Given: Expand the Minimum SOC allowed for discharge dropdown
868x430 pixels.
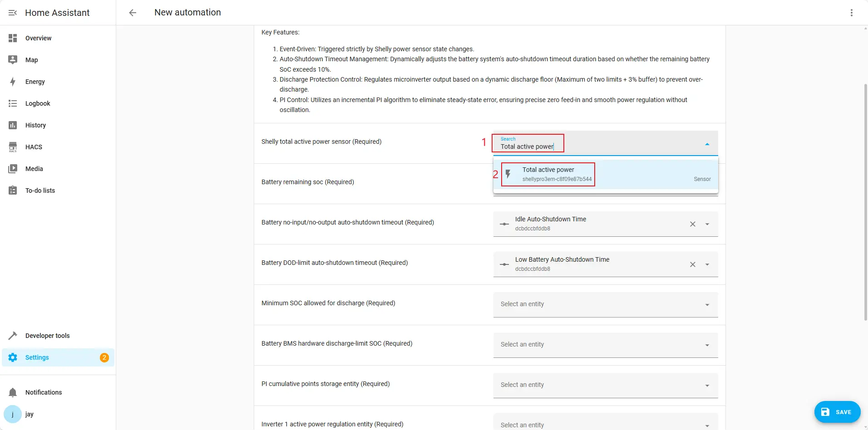Looking at the screenshot, I should [x=707, y=305].
